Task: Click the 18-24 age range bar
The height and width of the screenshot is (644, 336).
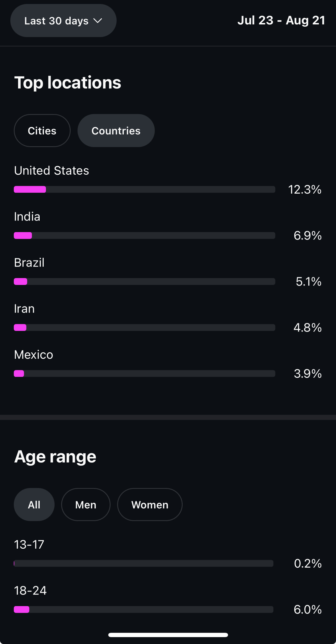Action: tap(144, 610)
